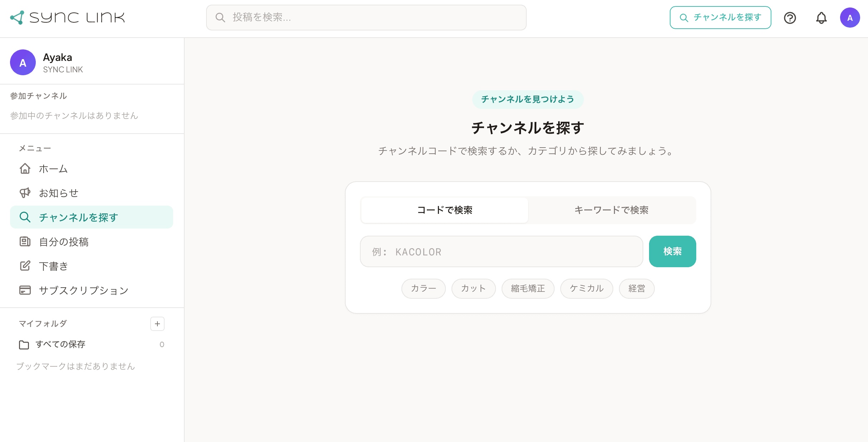Select the カラー category chip
The height and width of the screenshot is (442, 868).
423,288
